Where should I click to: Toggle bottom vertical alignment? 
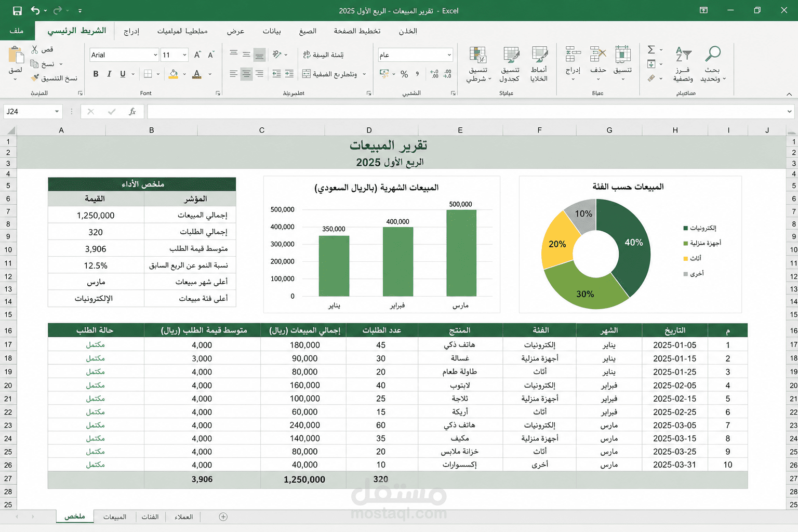[259, 55]
